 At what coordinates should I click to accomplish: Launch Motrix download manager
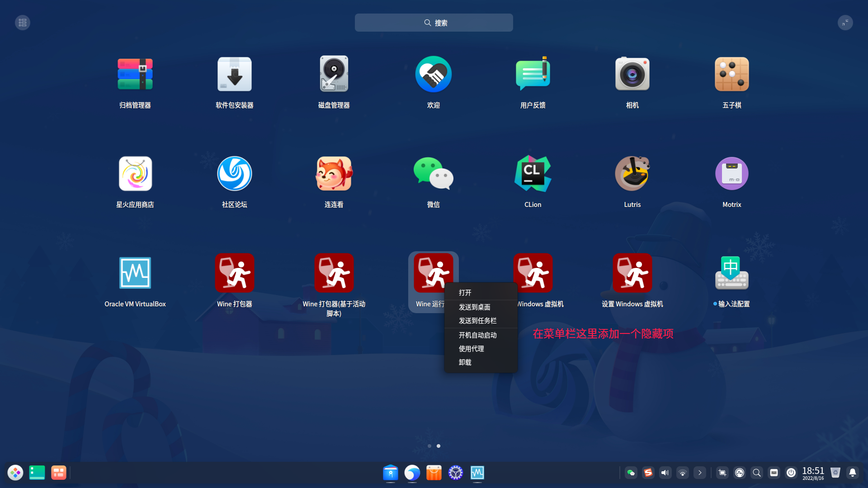tap(731, 174)
